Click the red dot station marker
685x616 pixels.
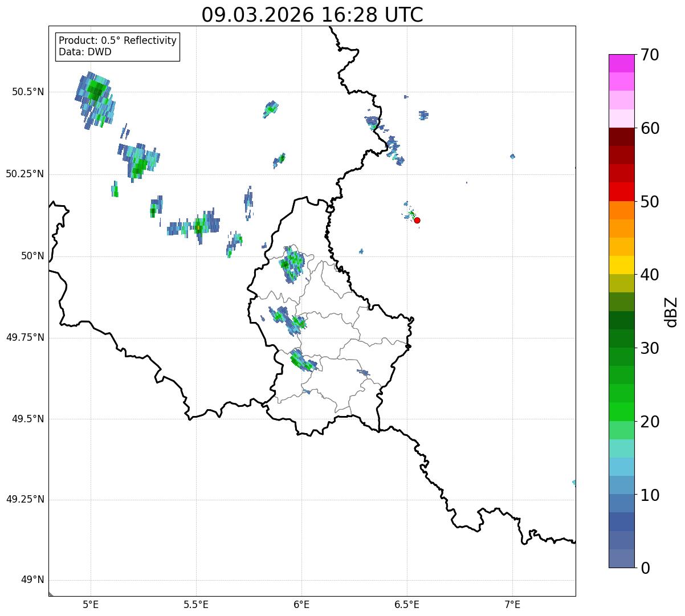pyautogui.click(x=417, y=220)
